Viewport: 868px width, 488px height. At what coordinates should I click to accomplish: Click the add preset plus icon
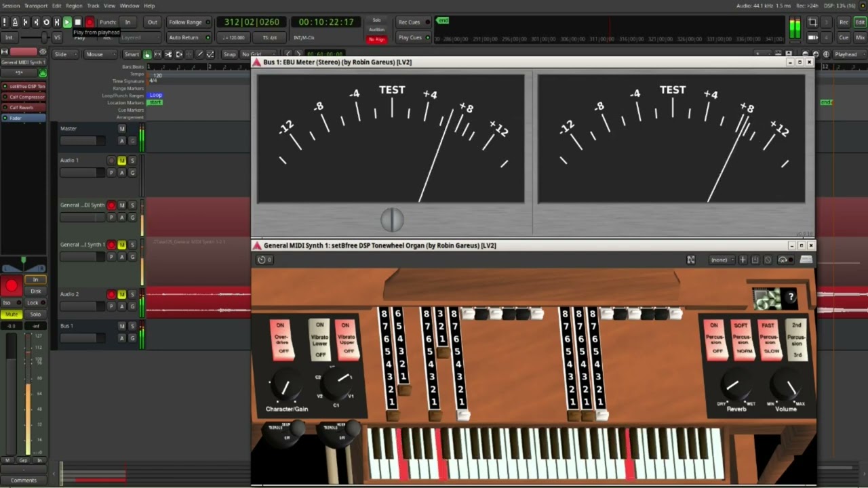[x=743, y=260]
